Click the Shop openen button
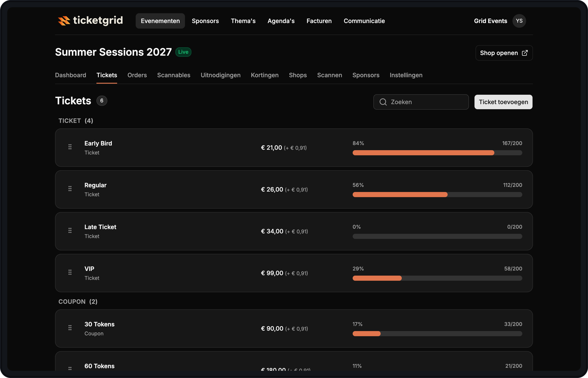This screenshot has width=588, height=378. point(504,53)
